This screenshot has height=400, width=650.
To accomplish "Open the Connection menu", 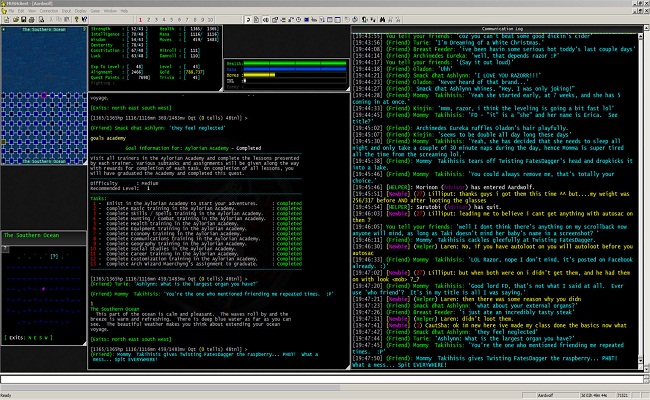I will coord(49,10).
